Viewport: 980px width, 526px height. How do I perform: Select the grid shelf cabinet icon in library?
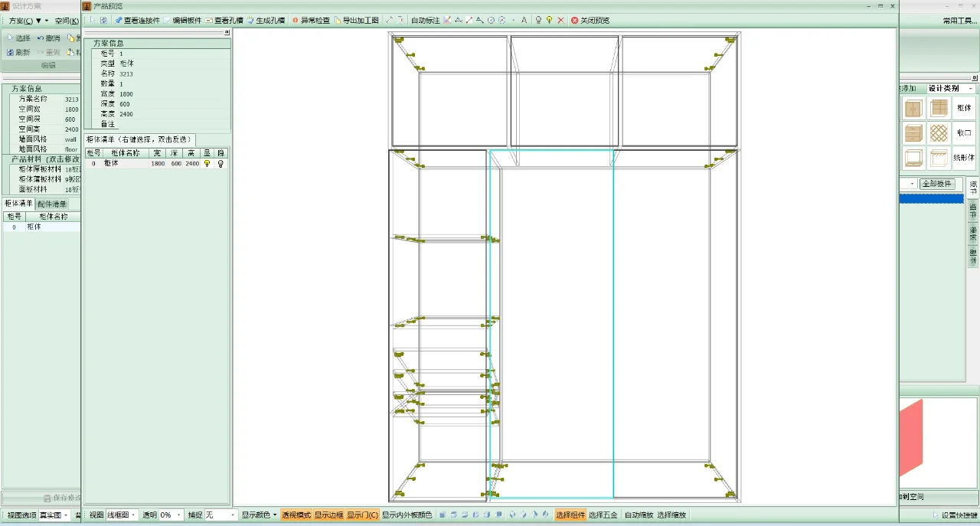coord(939,108)
